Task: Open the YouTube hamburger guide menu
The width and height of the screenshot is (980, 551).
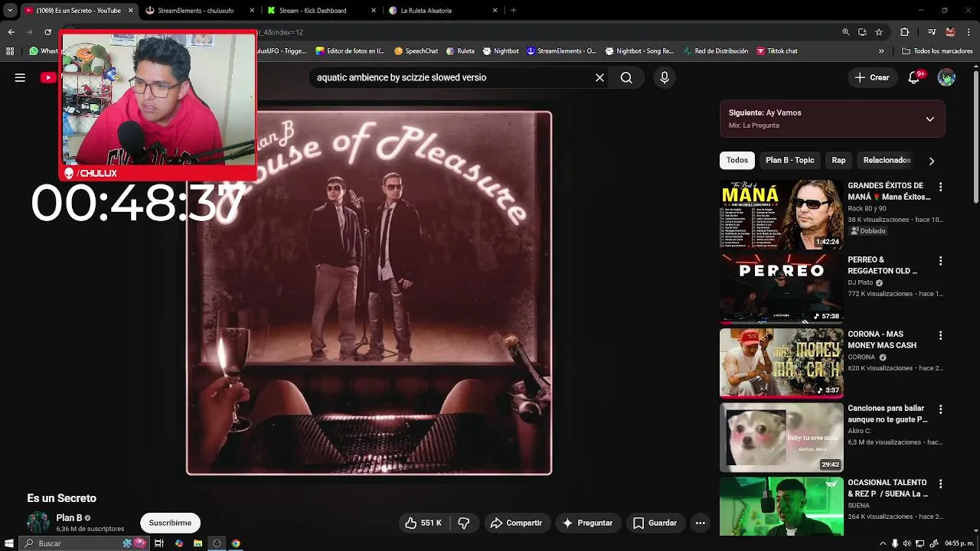Action: pos(20,77)
